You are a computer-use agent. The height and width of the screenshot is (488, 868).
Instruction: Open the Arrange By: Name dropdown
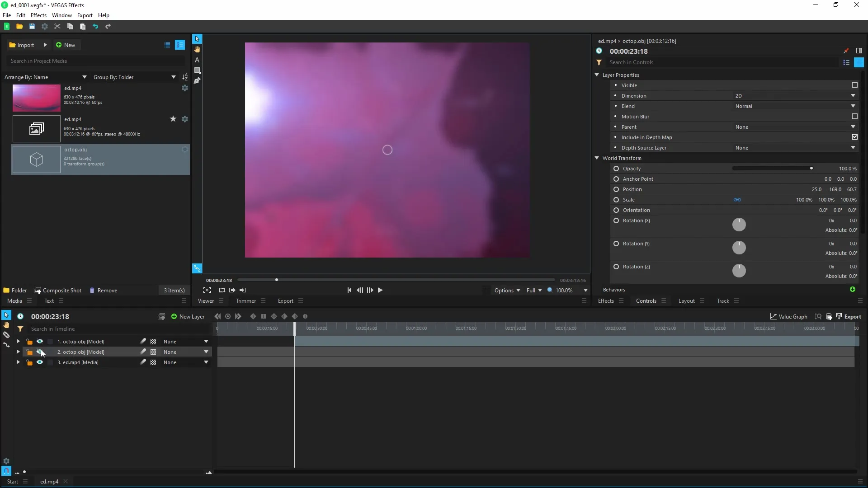45,77
